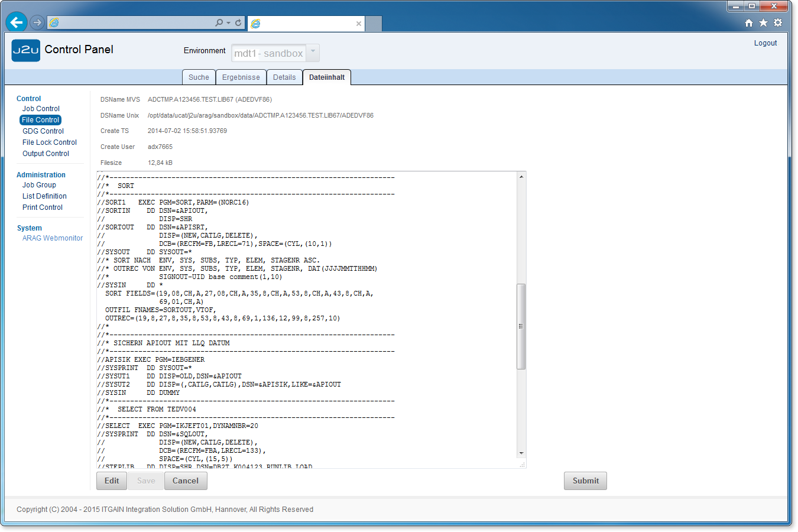Submit the job with Submit button
Screen dimensions: 798x532
(x=585, y=481)
